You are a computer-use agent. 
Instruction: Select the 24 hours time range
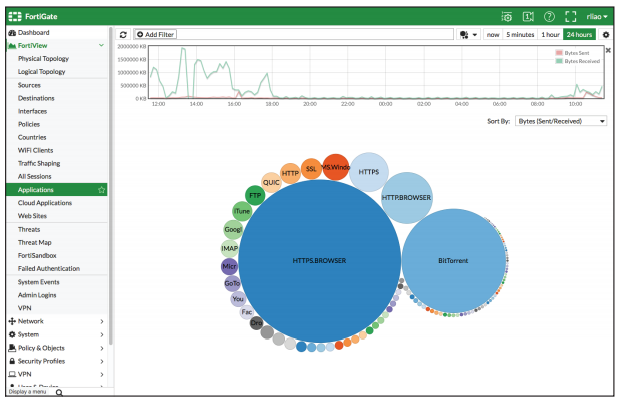(x=579, y=35)
